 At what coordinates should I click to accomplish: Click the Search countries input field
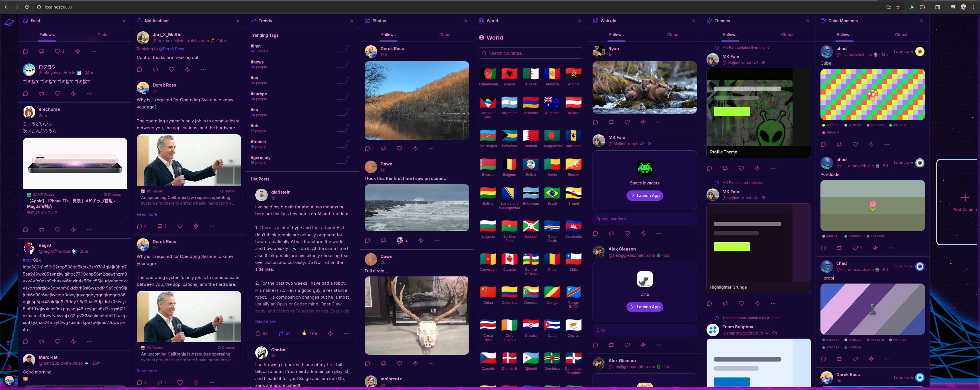coord(530,53)
